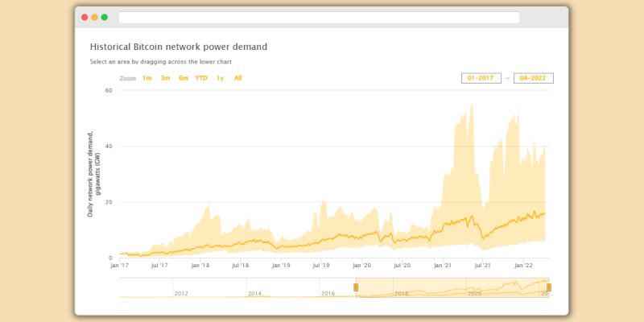Viewport: 644px width, 322px height.
Task: Click the Jan '19 x-axis label
Action: click(x=281, y=266)
